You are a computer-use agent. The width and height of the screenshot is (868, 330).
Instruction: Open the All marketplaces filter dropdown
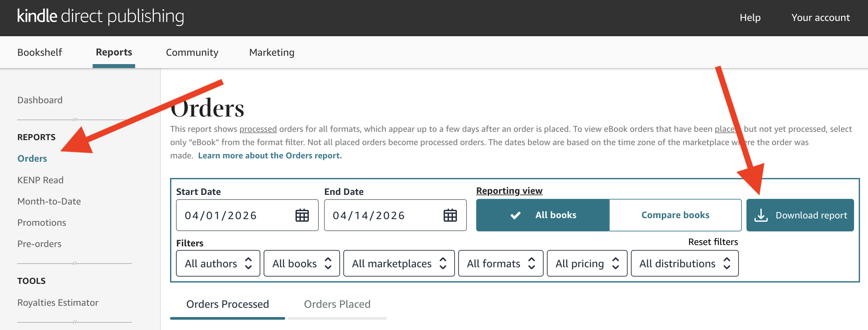click(399, 263)
